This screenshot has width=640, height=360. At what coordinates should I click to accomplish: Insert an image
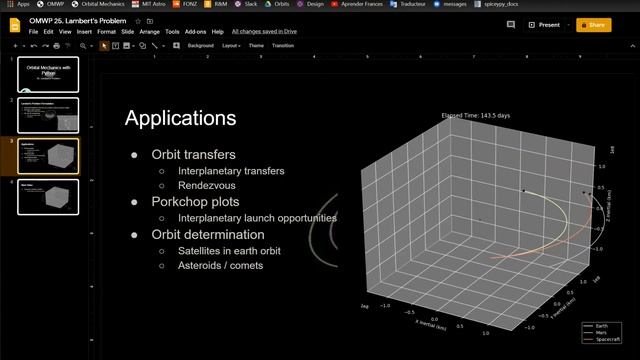[x=127, y=46]
